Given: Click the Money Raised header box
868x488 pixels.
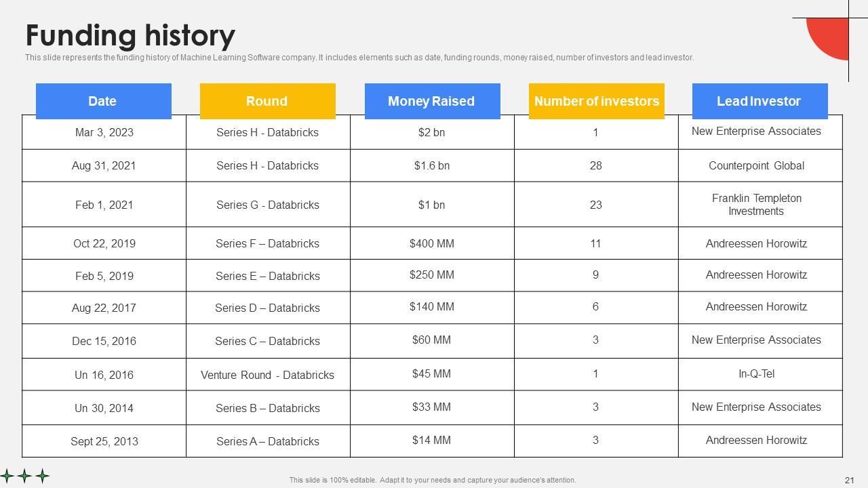Looking at the screenshot, I should (432, 101).
